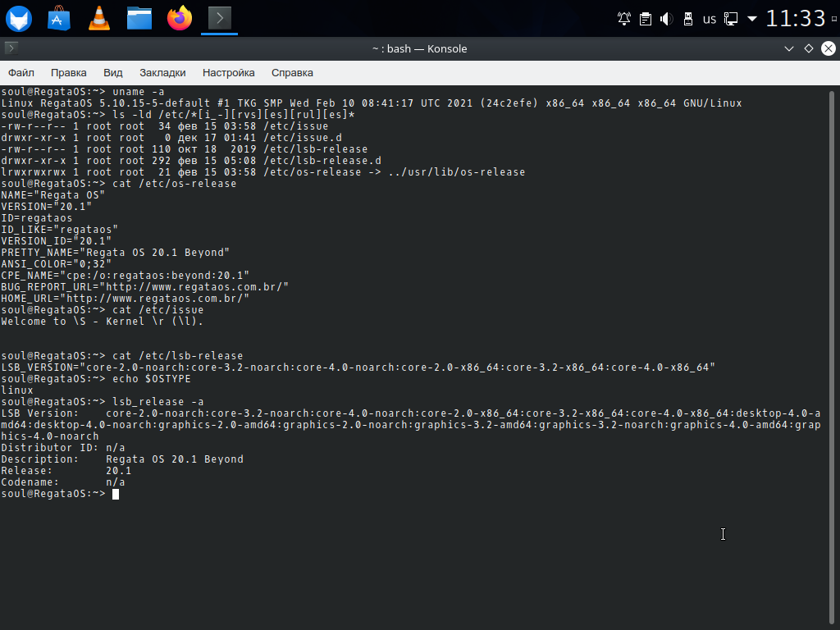The height and width of the screenshot is (630, 840).
Task: Click "cat /etc/lsb-release" command text
Action: 177,356
